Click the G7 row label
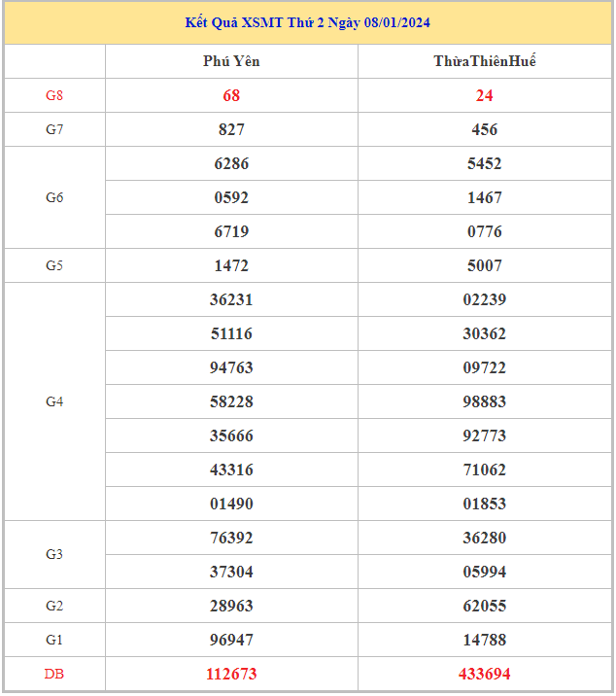The height and width of the screenshot is (696, 616). pyautogui.click(x=54, y=129)
